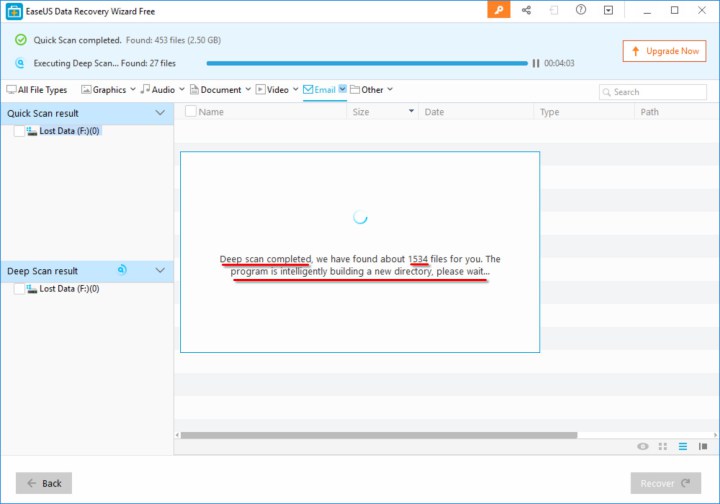The width and height of the screenshot is (720, 504).
Task: Collapse the Quick Scan result section
Action: pos(160,113)
